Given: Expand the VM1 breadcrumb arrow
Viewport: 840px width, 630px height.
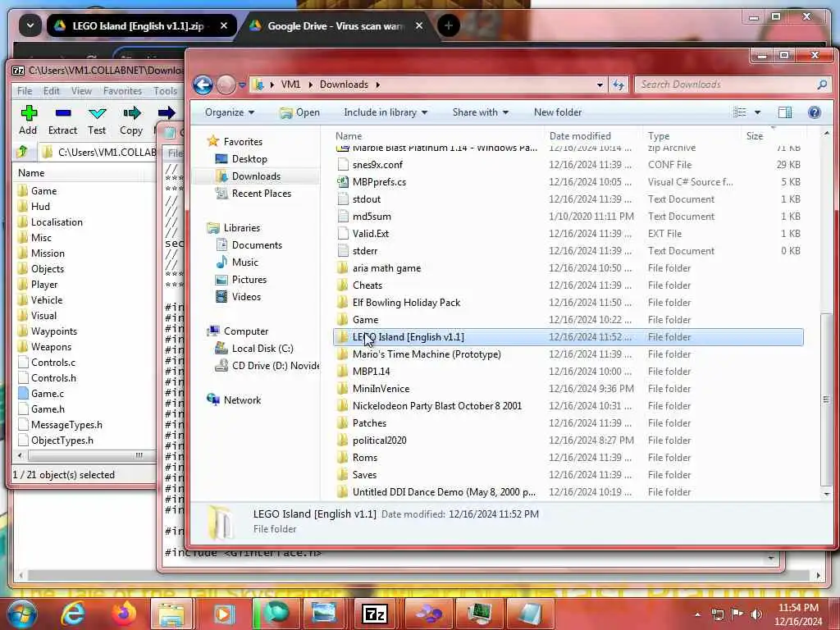Looking at the screenshot, I should pos(310,84).
